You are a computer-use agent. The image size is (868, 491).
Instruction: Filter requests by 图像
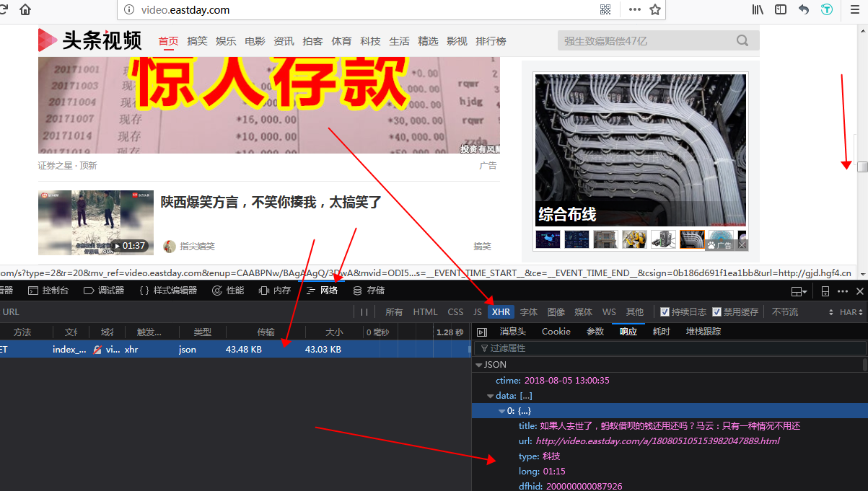click(x=556, y=312)
